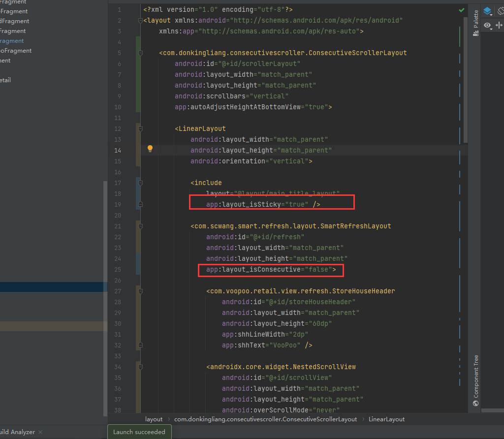504x439 pixels.
Task: Collapse the include tag fold on line 17
Action: (140, 183)
